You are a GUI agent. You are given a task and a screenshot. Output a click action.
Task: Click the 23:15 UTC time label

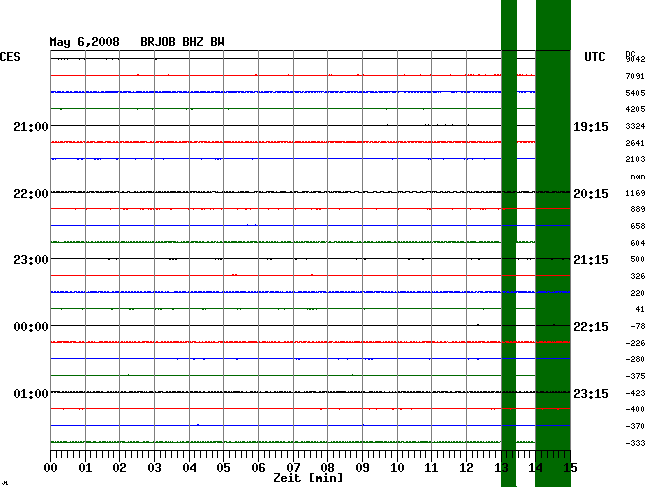591,393
